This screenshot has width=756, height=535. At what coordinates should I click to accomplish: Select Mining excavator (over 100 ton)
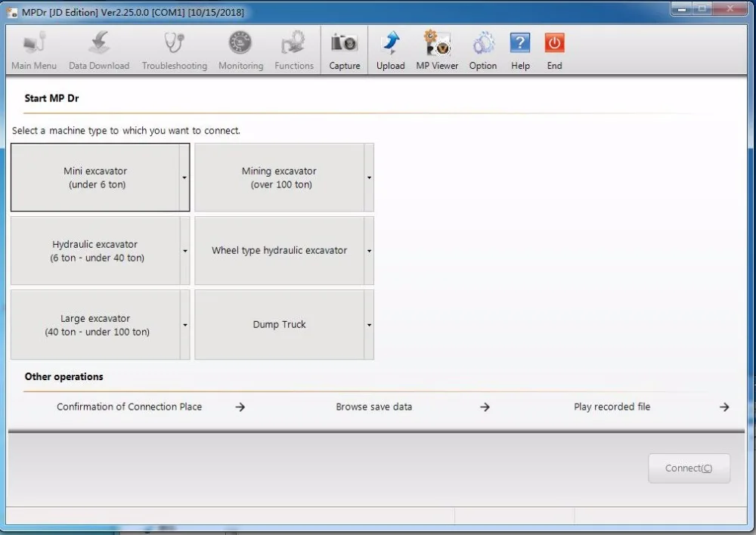(279, 178)
